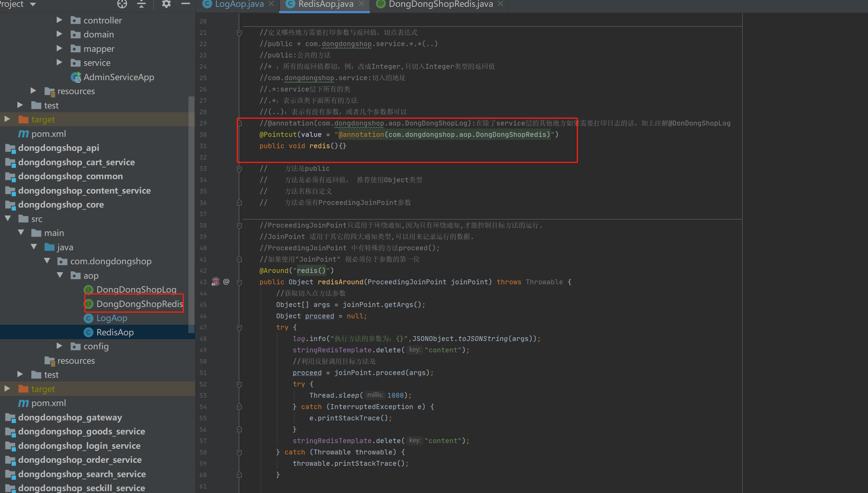Close the LogAop.java tab
The image size is (868, 493).
click(x=271, y=4)
